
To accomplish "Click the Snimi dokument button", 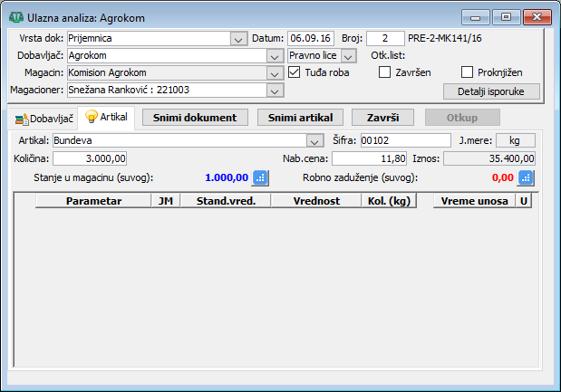I will [x=194, y=118].
